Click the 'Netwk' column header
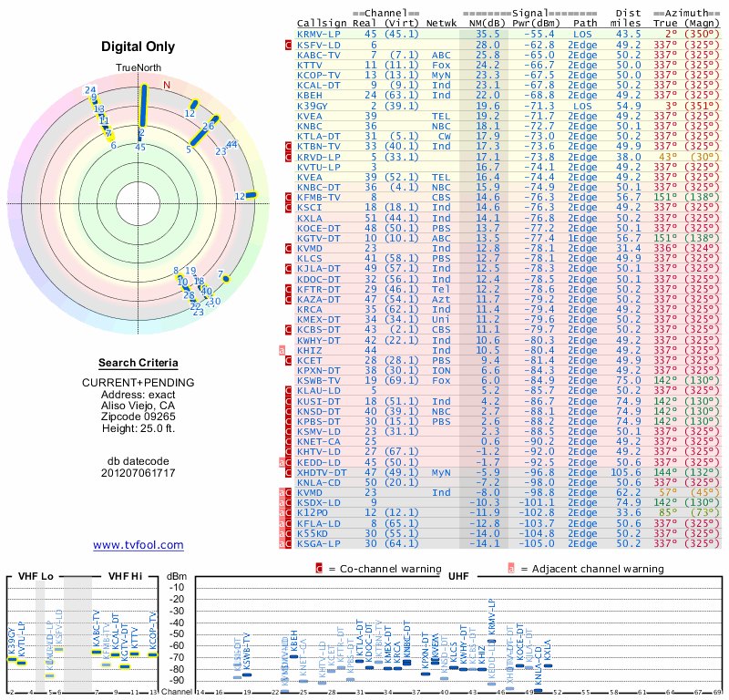This screenshot has width=729, height=700. tap(441, 24)
